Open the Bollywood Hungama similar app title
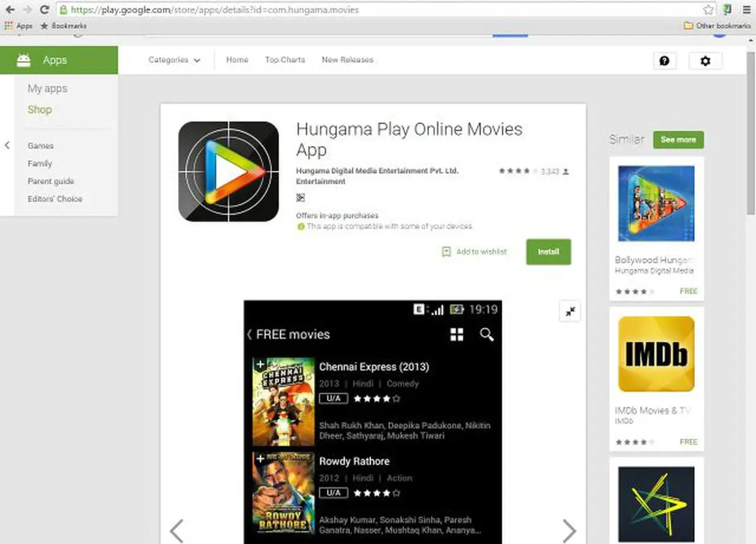The height and width of the screenshot is (544, 756). click(x=654, y=260)
